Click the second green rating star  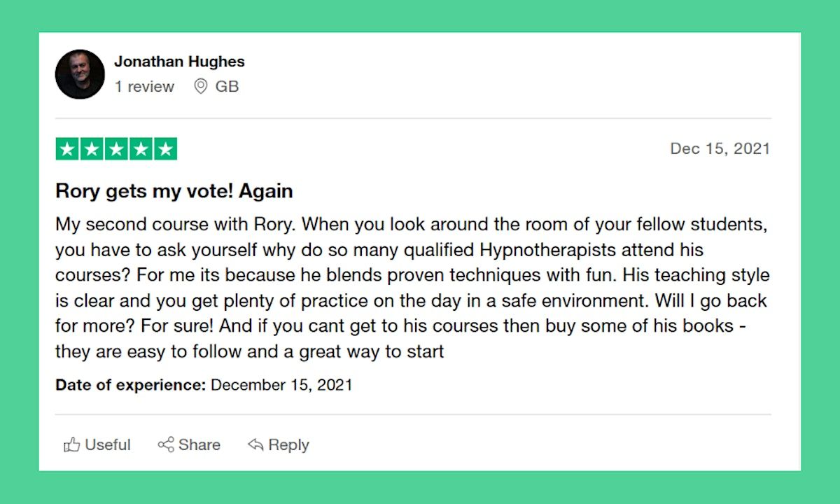coord(92,149)
